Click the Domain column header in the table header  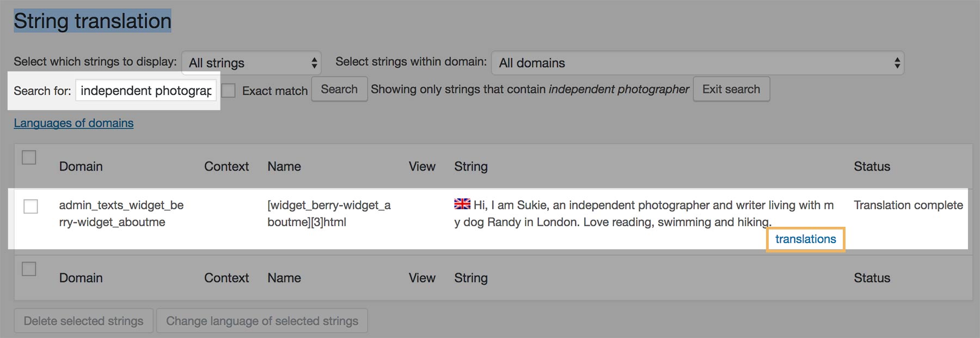coord(81,167)
